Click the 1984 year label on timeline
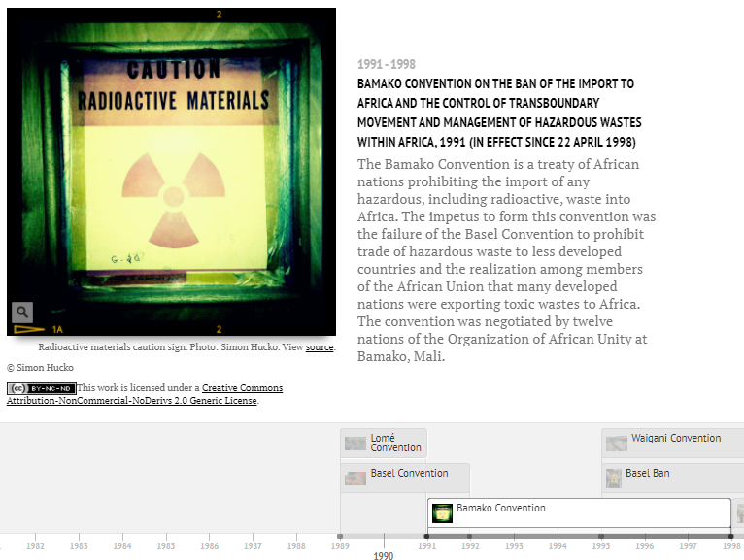The image size is (744, 560). 122,545
